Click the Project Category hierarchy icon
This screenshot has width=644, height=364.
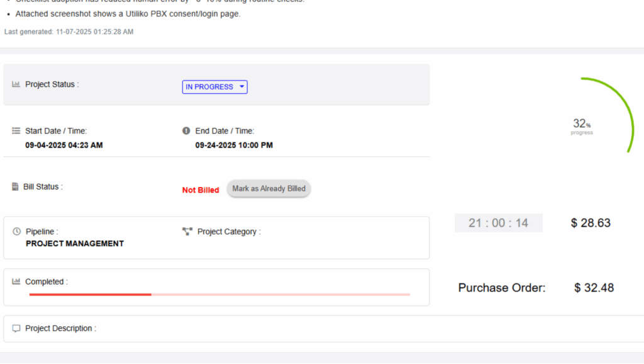click(x=187, y=232)
